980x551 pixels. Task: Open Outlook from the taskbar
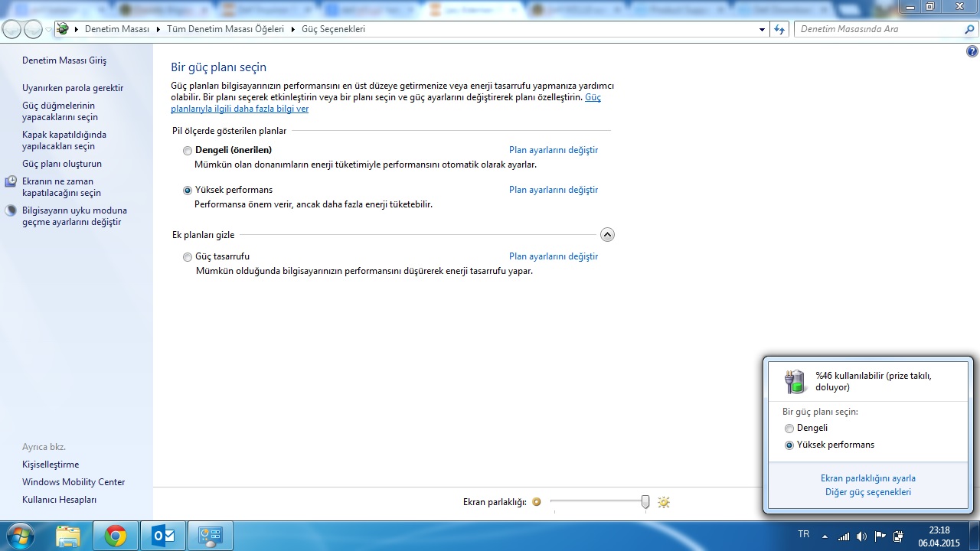[x=164, y=536]
